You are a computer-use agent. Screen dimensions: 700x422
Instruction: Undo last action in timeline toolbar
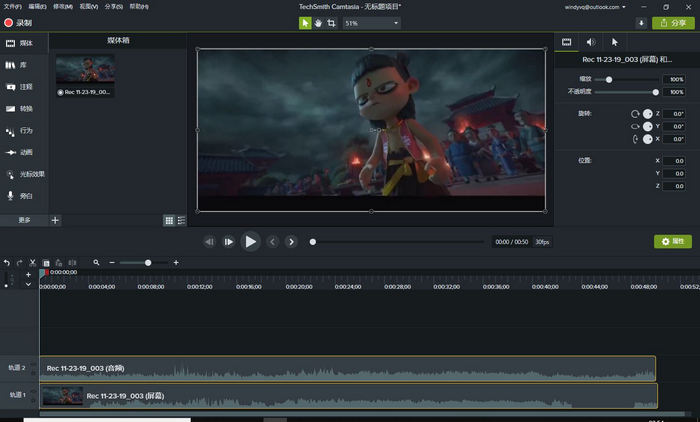(x=7, y=263)
